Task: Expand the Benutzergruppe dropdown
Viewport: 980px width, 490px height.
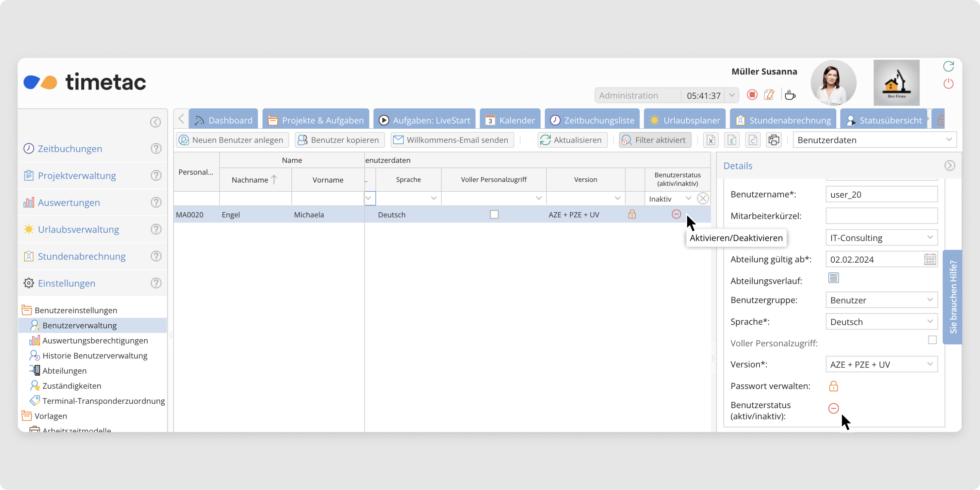Action: [x=930, y=300]
